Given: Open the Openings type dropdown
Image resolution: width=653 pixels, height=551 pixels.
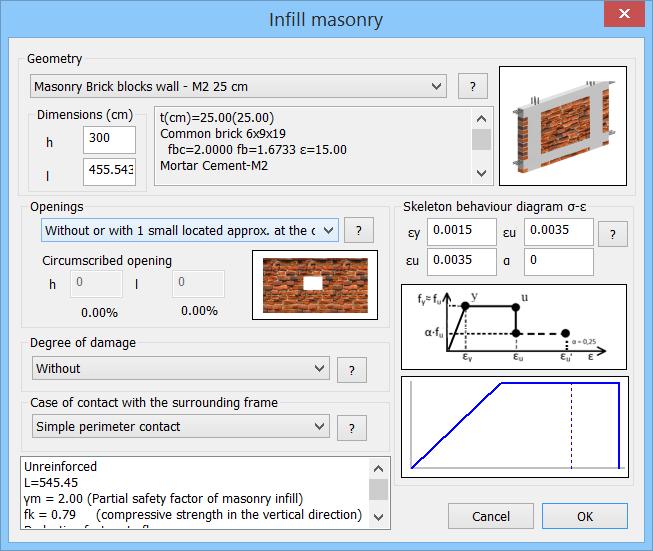Looking at the screenshot, I should coord(189,230).
